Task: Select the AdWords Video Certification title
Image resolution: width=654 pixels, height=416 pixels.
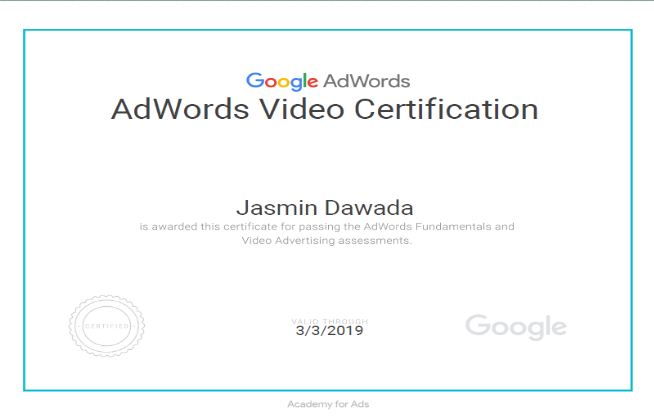Action: tap(324, 109)
